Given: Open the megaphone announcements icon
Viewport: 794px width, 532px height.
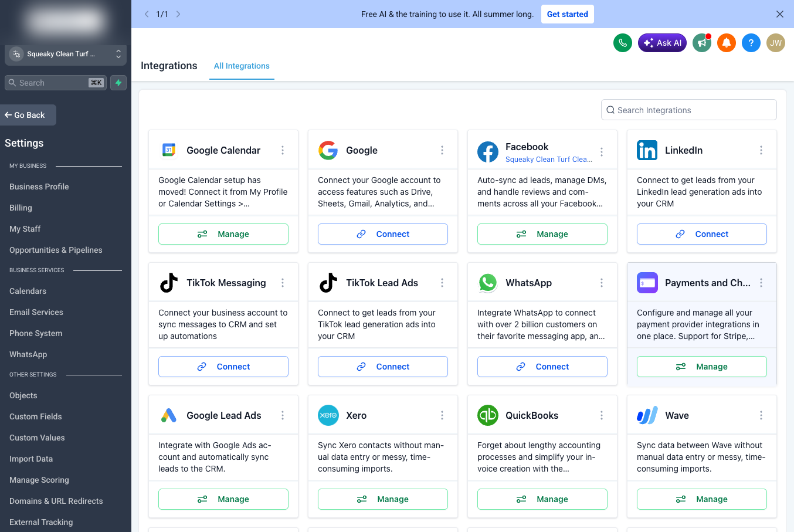Looking at the screenshot, I should 702,43.
